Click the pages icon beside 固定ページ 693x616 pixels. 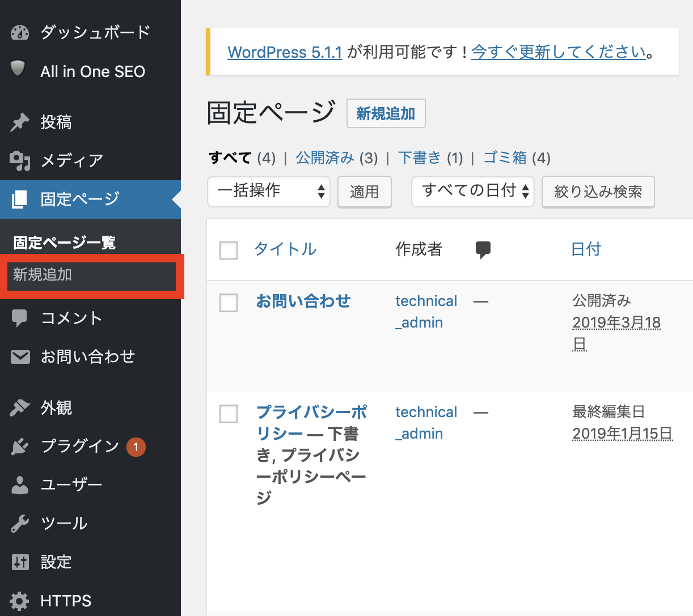(19, 199)
